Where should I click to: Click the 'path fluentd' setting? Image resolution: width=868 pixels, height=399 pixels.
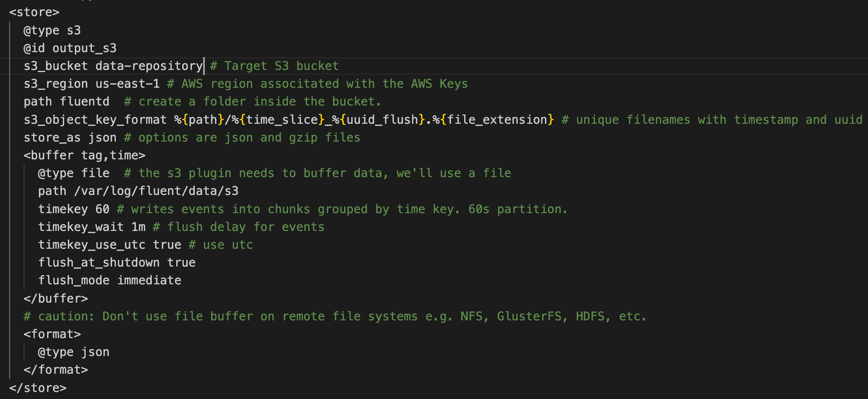[x=66, y=101]
